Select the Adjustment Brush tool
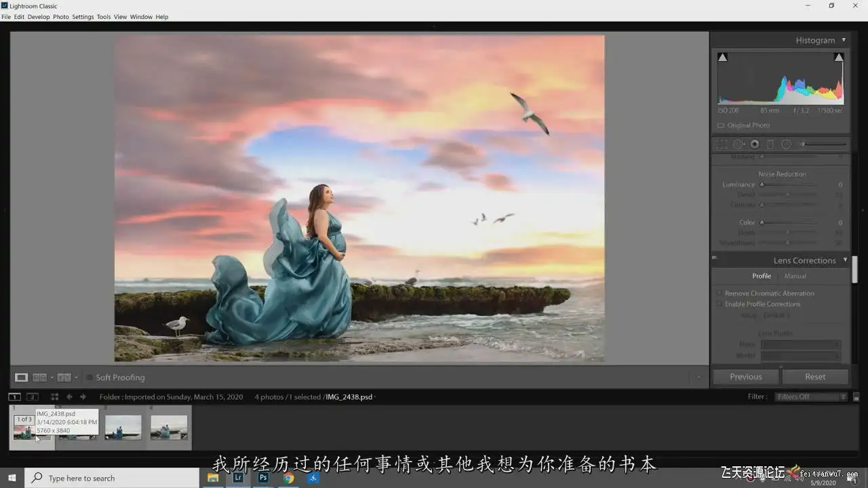Image resolution: width=868 pixels, height=488 pixels. (823, 144)
